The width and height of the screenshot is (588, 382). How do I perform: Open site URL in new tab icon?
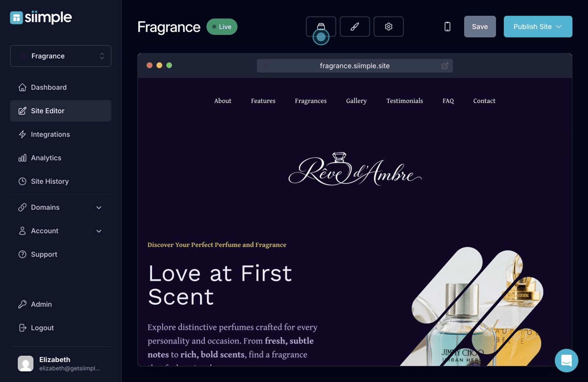tap(444, 66)
